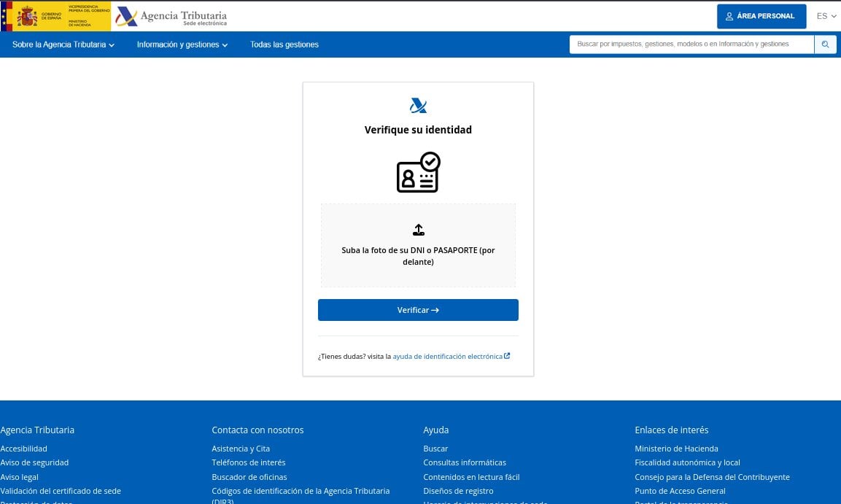Click the magnifying glass search icon

(825, 44)
